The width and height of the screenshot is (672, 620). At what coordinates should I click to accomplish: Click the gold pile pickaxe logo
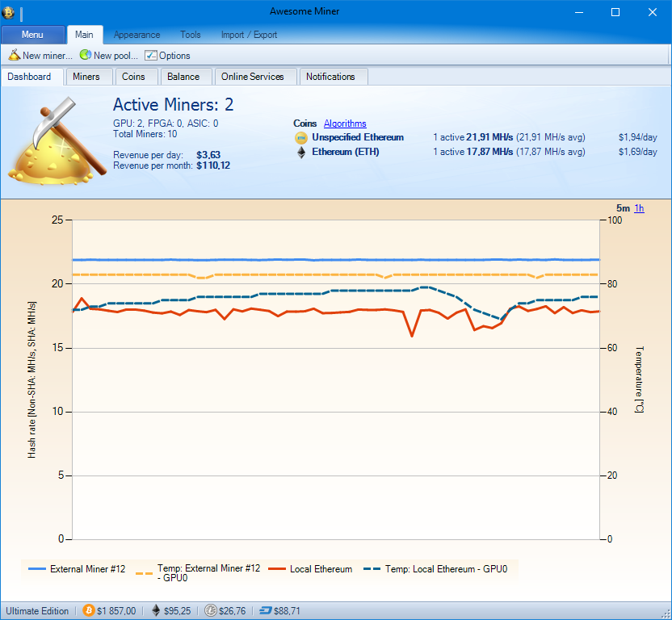pyautogui.click(x=55, y=141)
